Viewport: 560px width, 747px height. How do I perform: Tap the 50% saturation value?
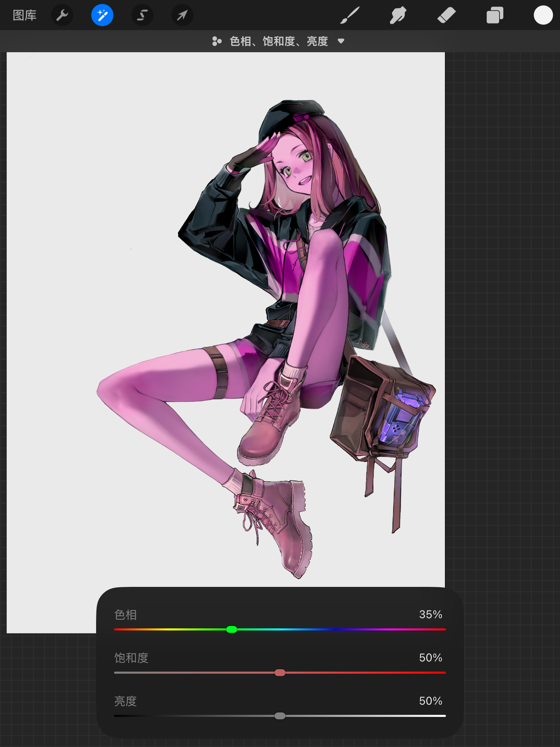pos(431,658)
